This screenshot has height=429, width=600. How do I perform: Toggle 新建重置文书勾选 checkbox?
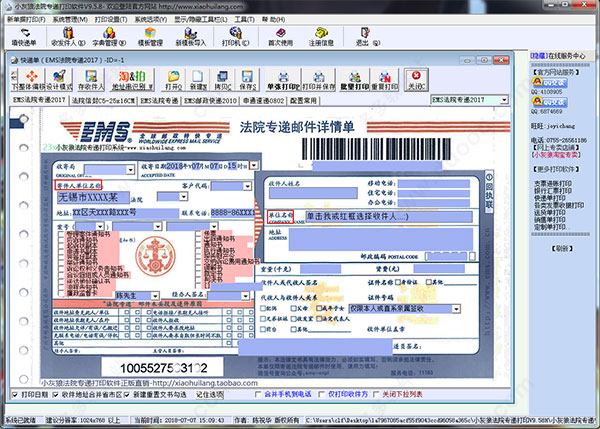(127, 395)
